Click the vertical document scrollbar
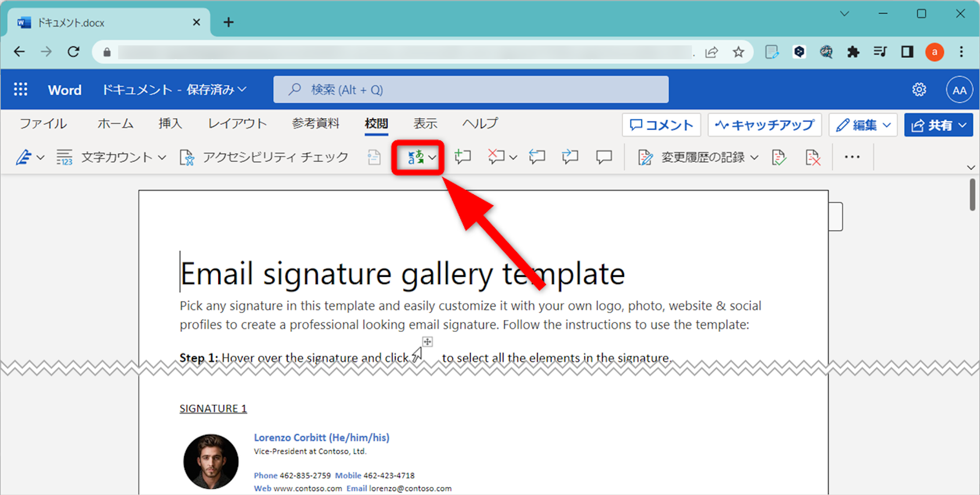The height and width of the screenshot is (495, 980). 972,195
